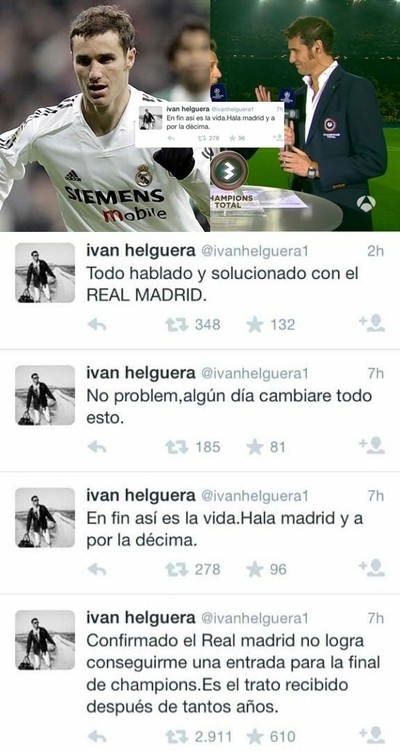Open ivan helguera name on last tweet
This screenshot has width=400, height=751.
tap(141, 618)
